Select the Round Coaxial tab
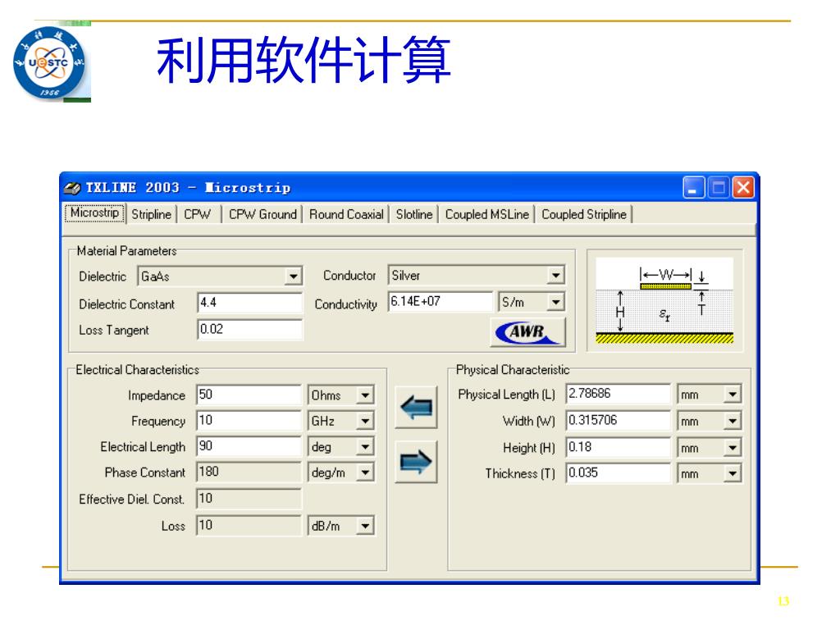The width and height of the screenshot is (840, 630). coord(346,214)
